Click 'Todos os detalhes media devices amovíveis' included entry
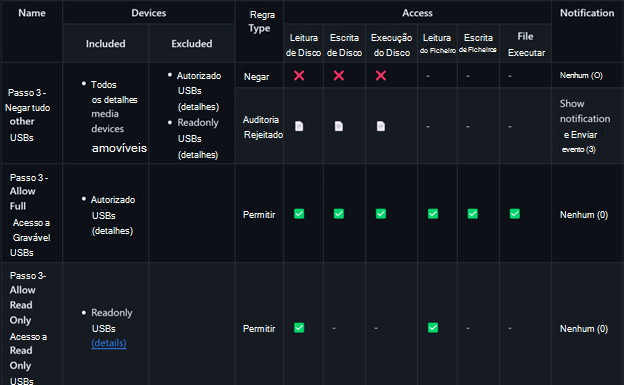624x385 pixels. pos(119,116)
